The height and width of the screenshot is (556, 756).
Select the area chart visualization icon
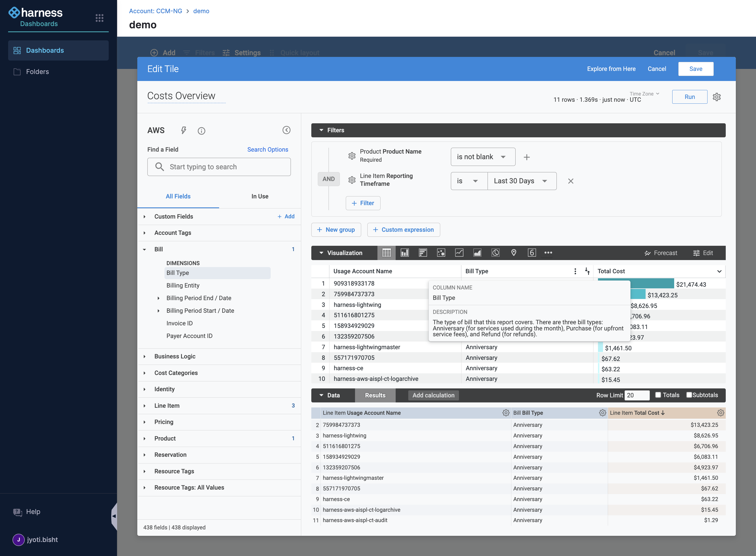(477, 253)
